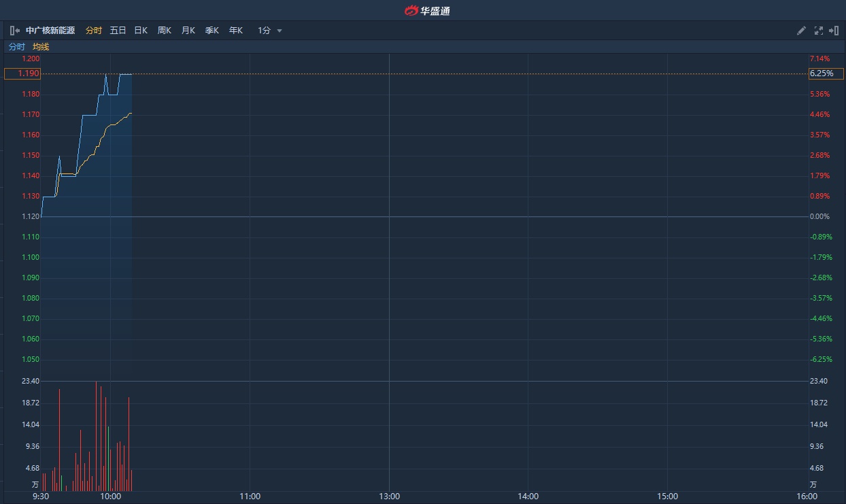The height and width of the screenshot is (504, 846).
Task: Toggle the 均线 average line legend
Action: pos(41,47)
